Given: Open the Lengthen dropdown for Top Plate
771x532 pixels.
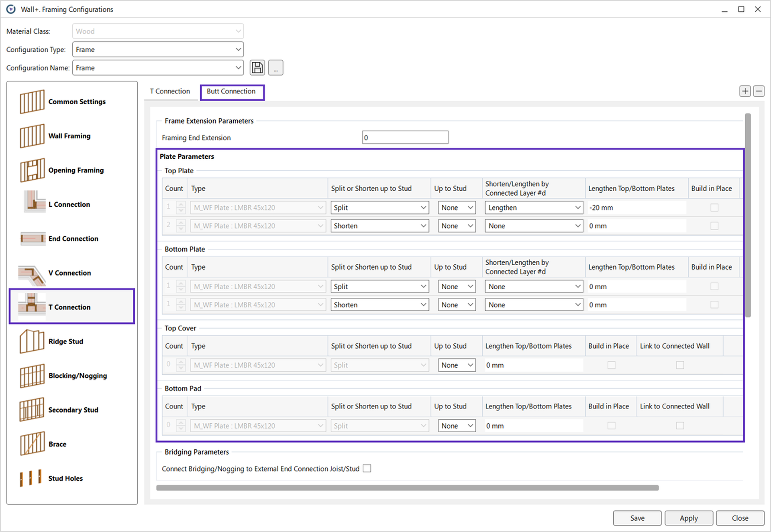Looking at the screenshot, I should pyautogui.click(x=533, y=207).
